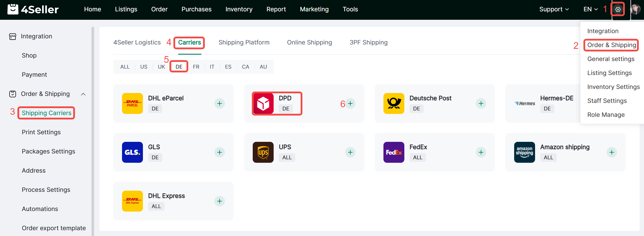Click the settings gear icon
The width and height of the screenshot is (644, 236).
point(618,10)
